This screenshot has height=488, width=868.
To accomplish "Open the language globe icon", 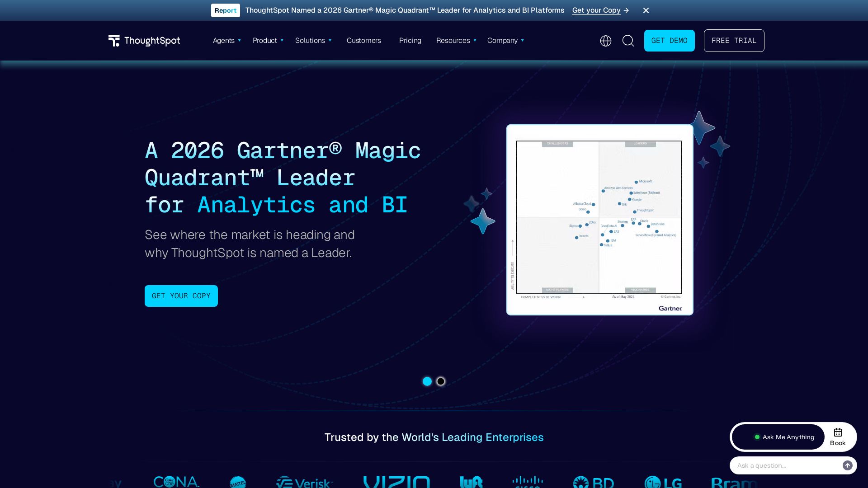I will pos(605,41).
